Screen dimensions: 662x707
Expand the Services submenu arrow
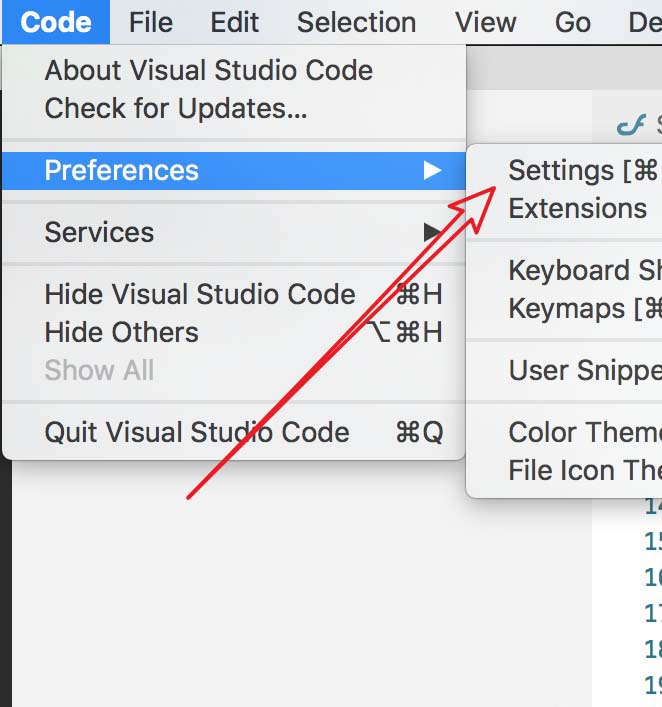(432, 233)
